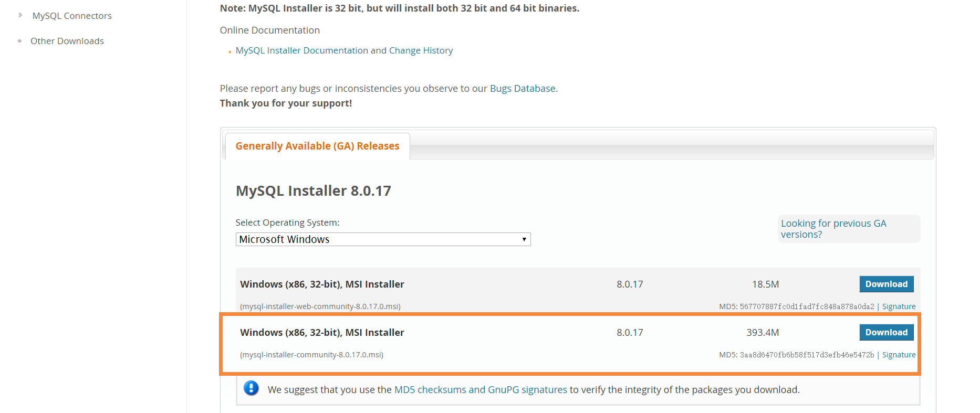Click filename mysql-installer-web-community-8.0.17.0.msi
The height and width of the screenshot is (413, 980).
click(320, 306)
